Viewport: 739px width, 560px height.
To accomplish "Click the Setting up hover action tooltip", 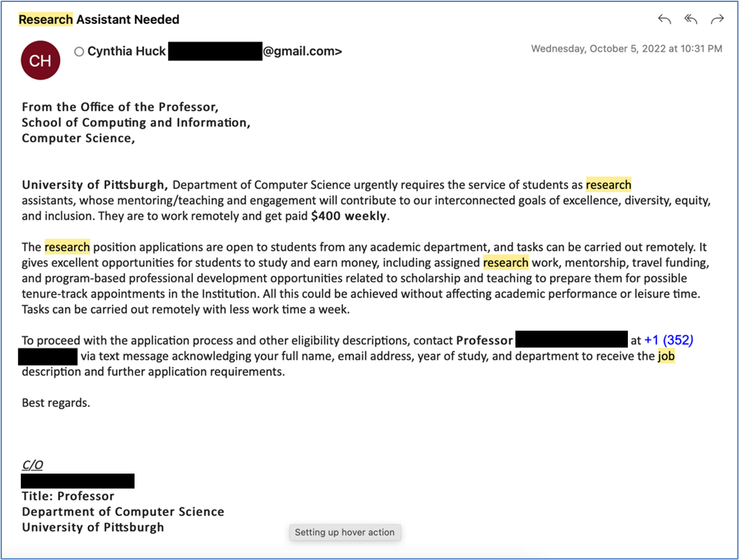I will (x=345, y=532).
